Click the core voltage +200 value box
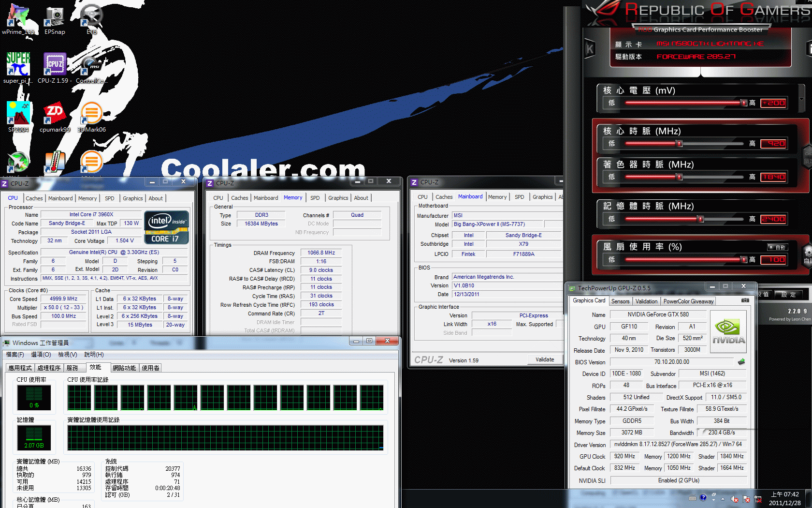The width and height of the screenshot is (812, 508). [x=773, y=103]
